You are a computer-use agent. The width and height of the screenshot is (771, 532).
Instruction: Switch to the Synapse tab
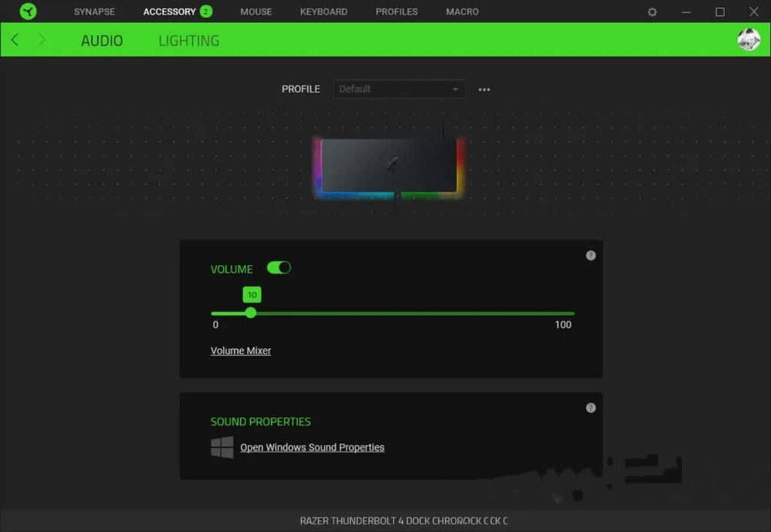click(94, 12)
